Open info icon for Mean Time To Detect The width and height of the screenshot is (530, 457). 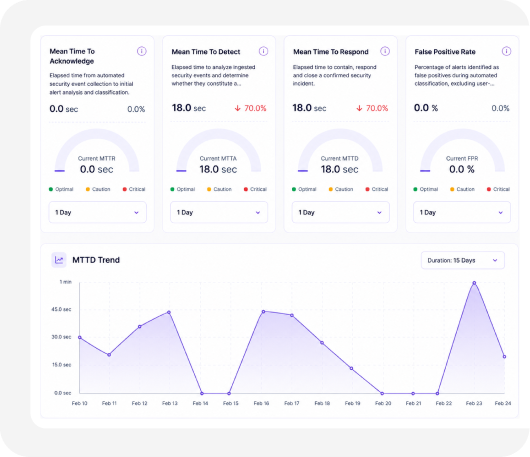tap(263, 51)
